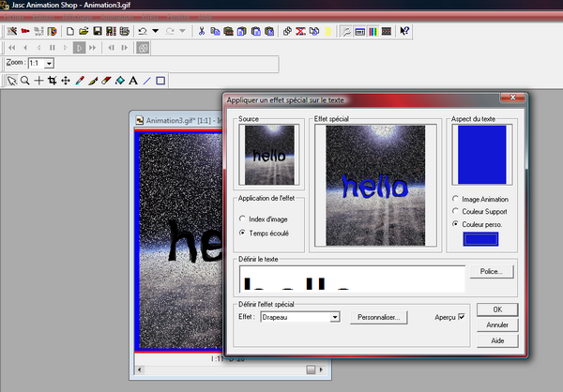Screen dimensions: 563x392
Task: Click the Source hello preview thumbnail
Action: point(269,155)
